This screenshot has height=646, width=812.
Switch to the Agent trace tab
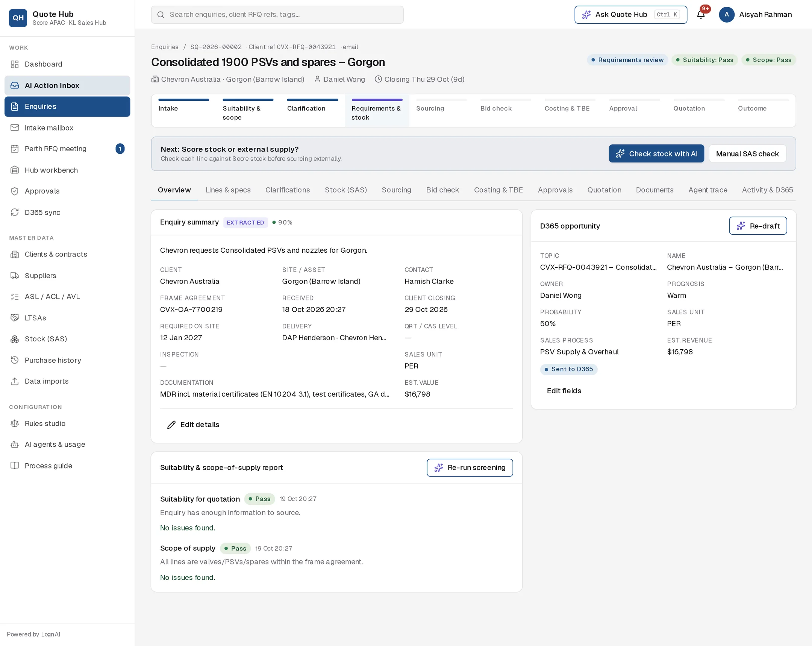[x=707, y=190]
